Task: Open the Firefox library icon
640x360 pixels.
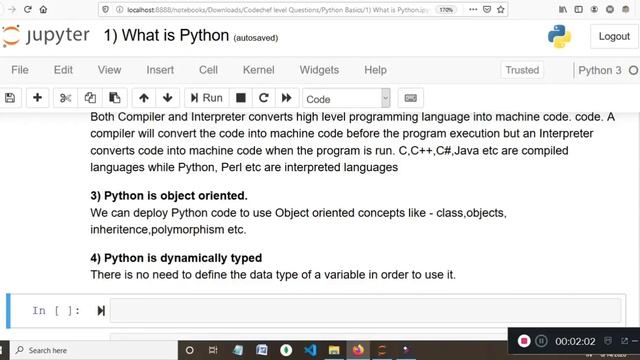Action: pos(563,9)
